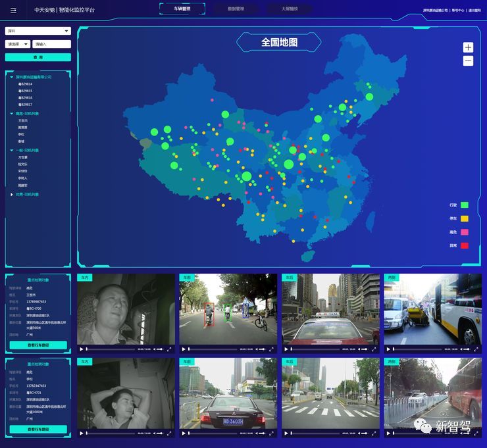Click phone number 13789987453 in first card
Screen dimensions: 487x448
click(x=36, y=302)
